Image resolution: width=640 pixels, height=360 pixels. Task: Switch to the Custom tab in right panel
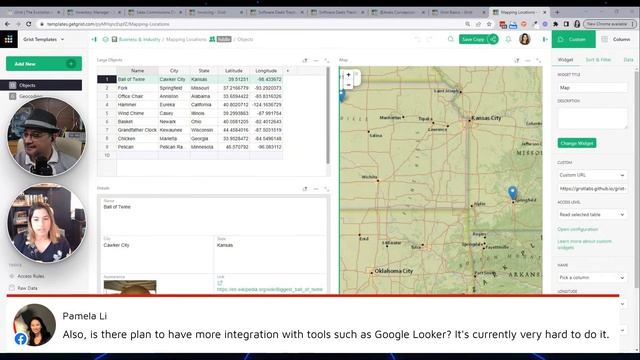(x=573, y=40)
